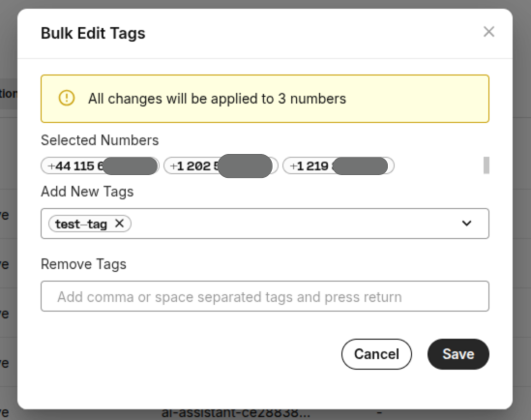Click the Bulk Edit Tags title

[x=93, y=33]
